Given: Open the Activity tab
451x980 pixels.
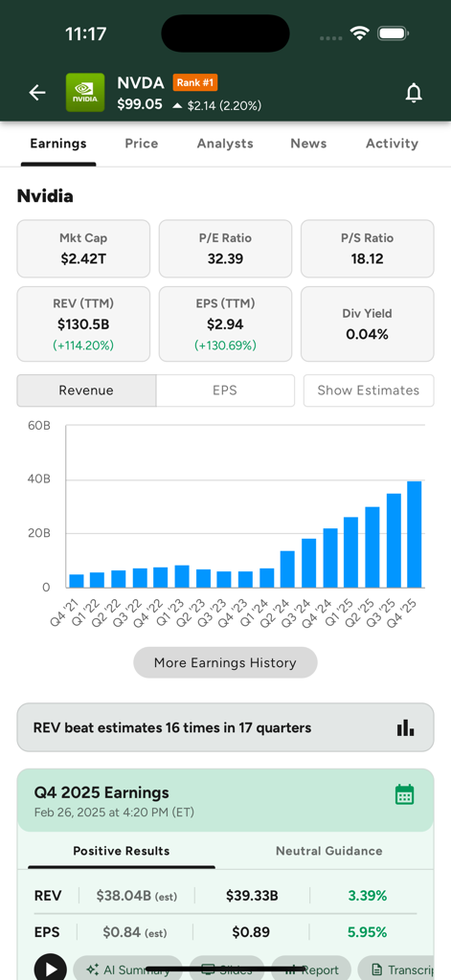Looking at the screenshot, I should coord(392,144).
